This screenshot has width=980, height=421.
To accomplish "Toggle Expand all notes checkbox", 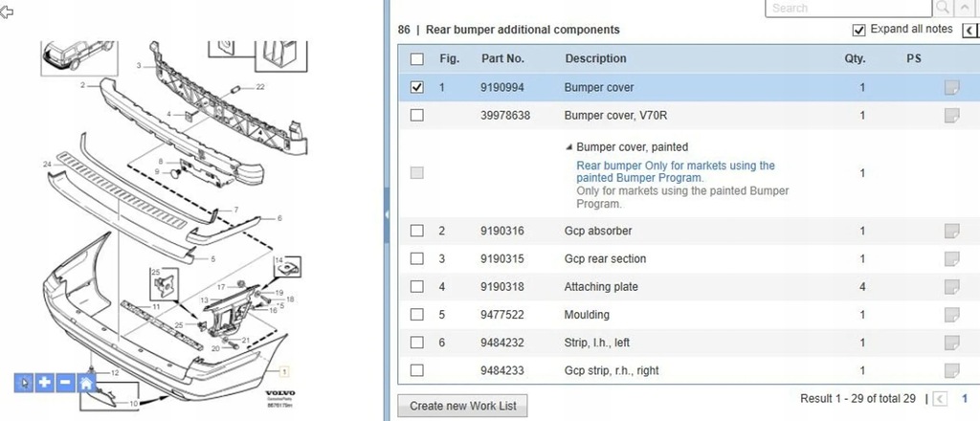I will 859,30.
